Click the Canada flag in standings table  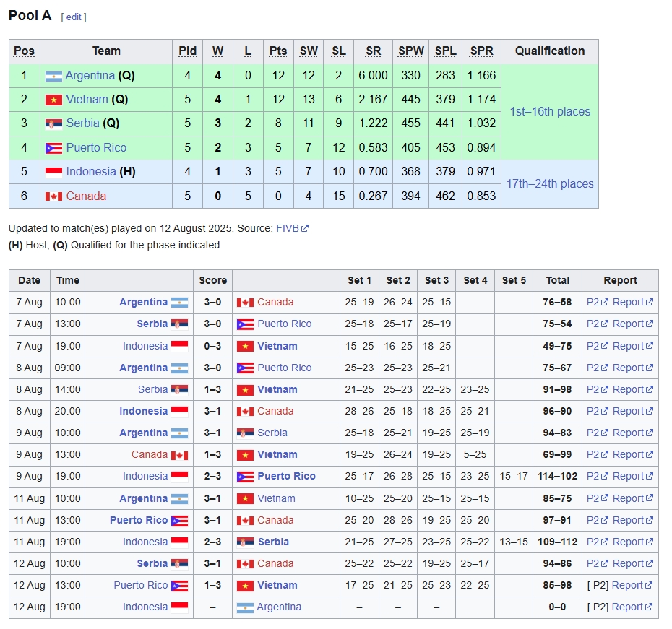click(53, 196)
